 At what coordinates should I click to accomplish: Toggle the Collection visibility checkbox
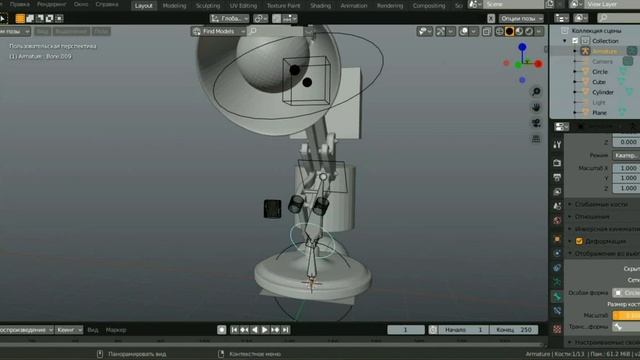(575, 41)
